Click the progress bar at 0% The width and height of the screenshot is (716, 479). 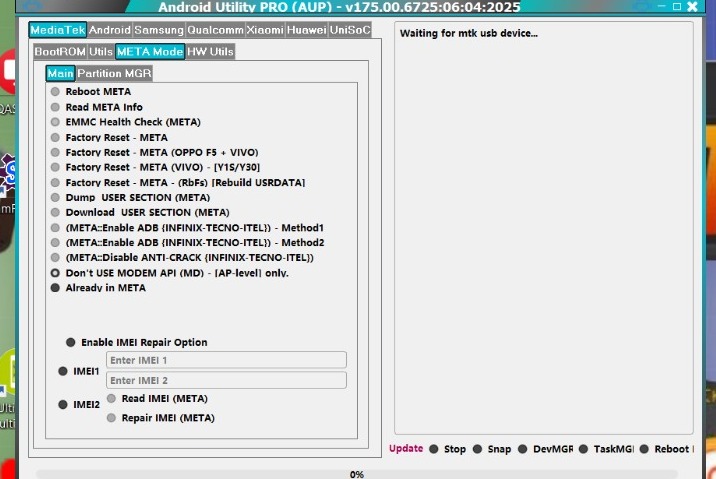click(x=357, y=474)
